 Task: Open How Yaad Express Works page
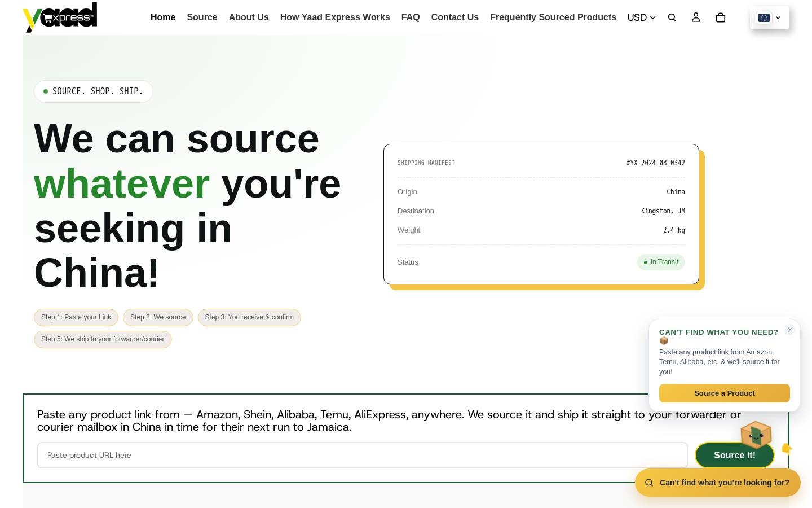(x=335, y=17)
